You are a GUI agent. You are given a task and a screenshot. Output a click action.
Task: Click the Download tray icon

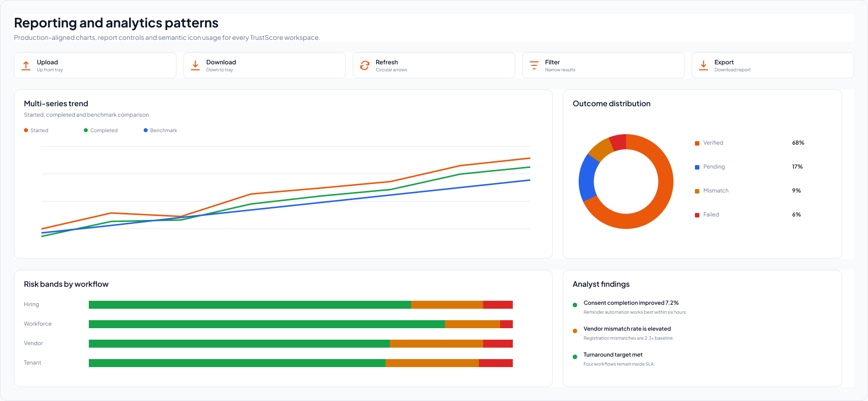196,65
